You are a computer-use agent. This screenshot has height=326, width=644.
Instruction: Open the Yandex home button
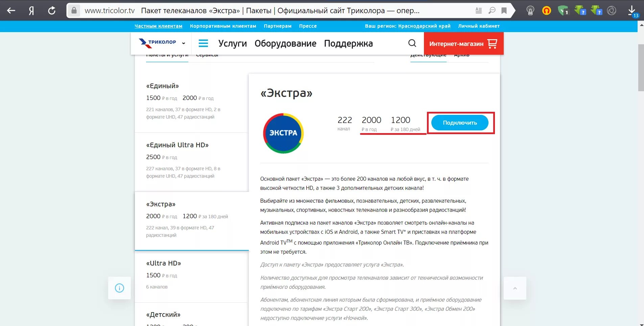click(31, 10)
